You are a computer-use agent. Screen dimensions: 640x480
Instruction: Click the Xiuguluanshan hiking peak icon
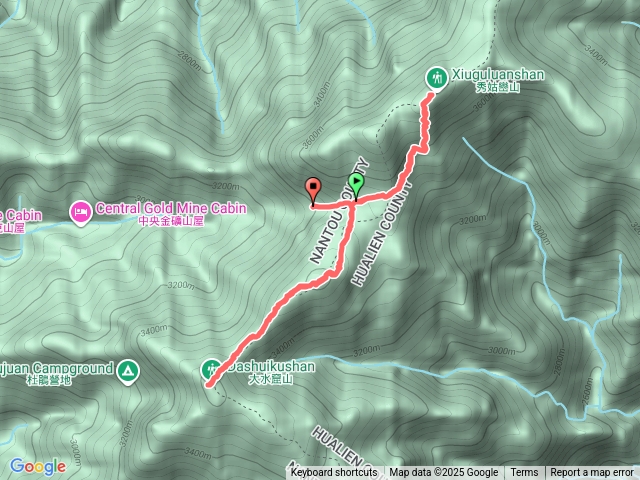(x=437, y=77)
